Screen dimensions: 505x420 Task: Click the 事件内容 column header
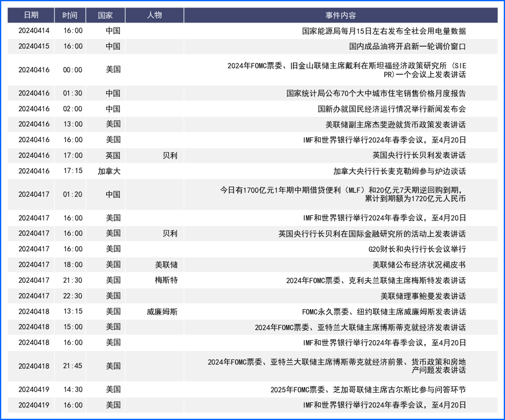click(x=341, y=15)
